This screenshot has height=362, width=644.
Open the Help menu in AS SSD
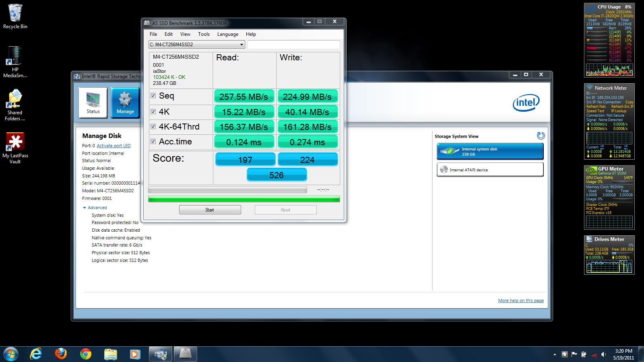point(251,34)
